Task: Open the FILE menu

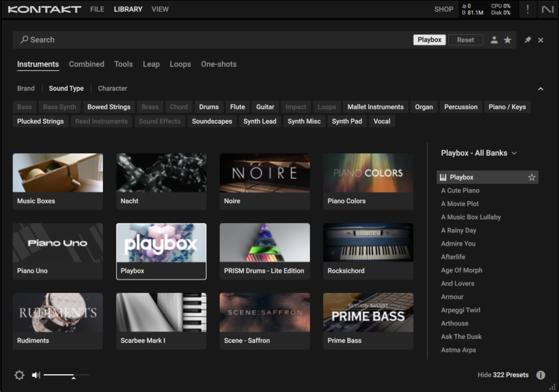Action: 97,9
